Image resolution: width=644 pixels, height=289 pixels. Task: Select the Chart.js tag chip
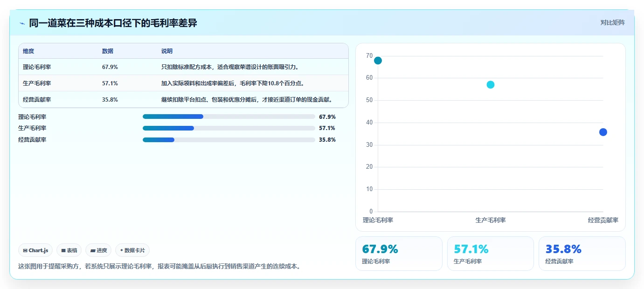(x=36, y=250)
